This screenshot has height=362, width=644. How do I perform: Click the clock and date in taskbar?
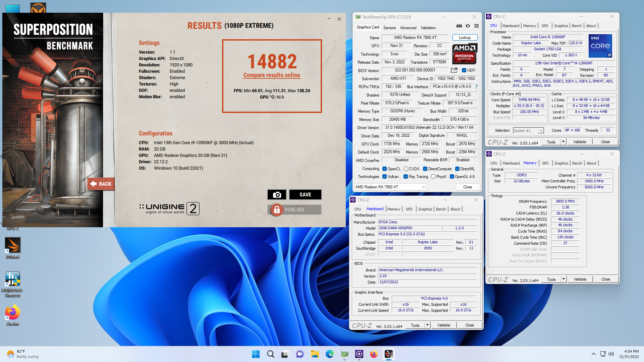(x=629, y=354)
